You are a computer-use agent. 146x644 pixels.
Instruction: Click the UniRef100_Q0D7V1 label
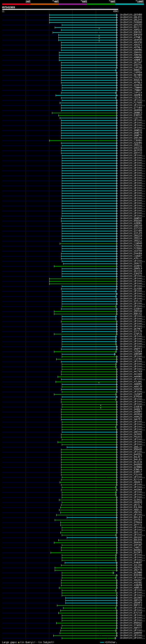131,65
